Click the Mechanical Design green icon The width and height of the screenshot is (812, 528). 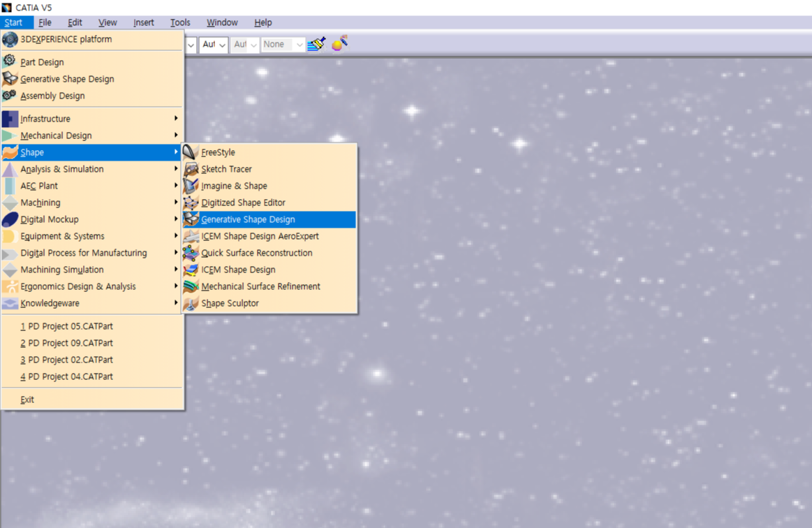(x=10, y=135)
